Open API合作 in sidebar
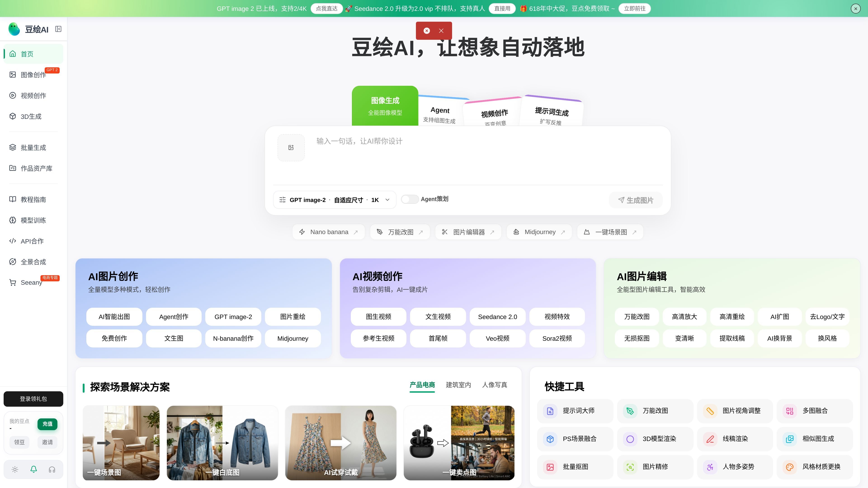Image resolution: width=868 pixels, height=488 pixels. pos(33,241)
